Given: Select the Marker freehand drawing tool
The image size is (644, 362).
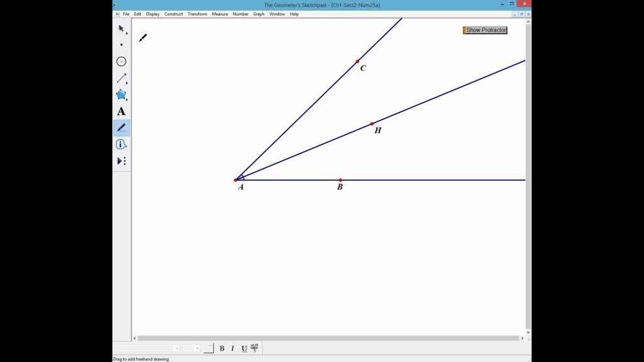Looking at the screenshot, I should click(121, 127).
